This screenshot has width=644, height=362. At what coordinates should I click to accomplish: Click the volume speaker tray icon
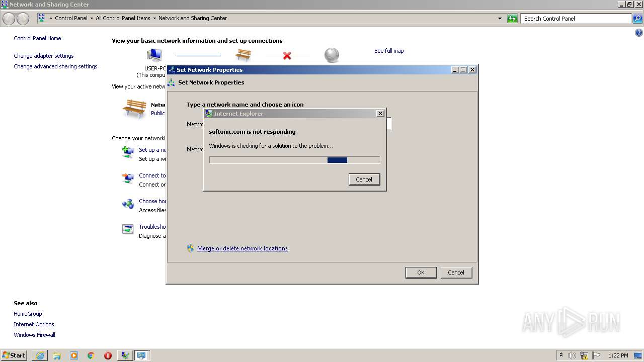pyautogui.click(x=572, y=355)
